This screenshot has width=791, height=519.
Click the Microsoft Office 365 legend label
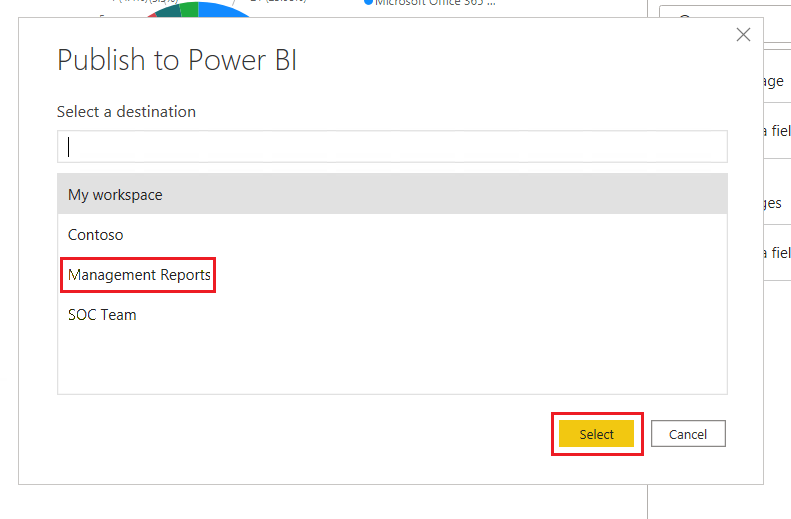point(435,3)
